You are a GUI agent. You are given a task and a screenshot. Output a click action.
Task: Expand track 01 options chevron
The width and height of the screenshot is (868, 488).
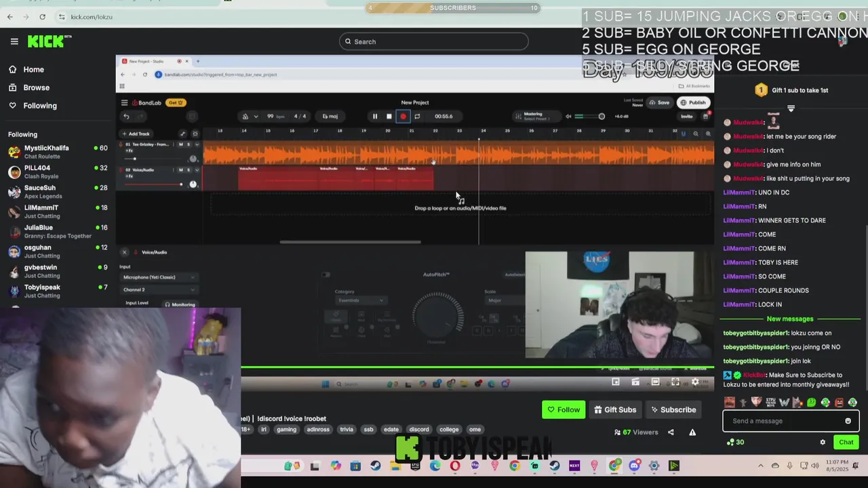coord(197,144)
